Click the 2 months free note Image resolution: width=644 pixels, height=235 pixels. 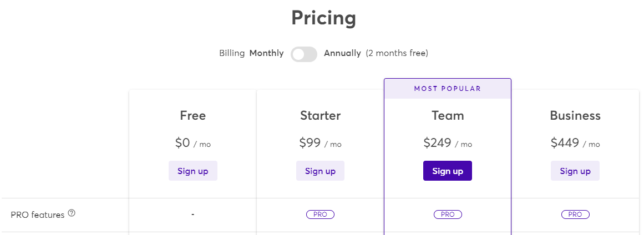point(397,53)
